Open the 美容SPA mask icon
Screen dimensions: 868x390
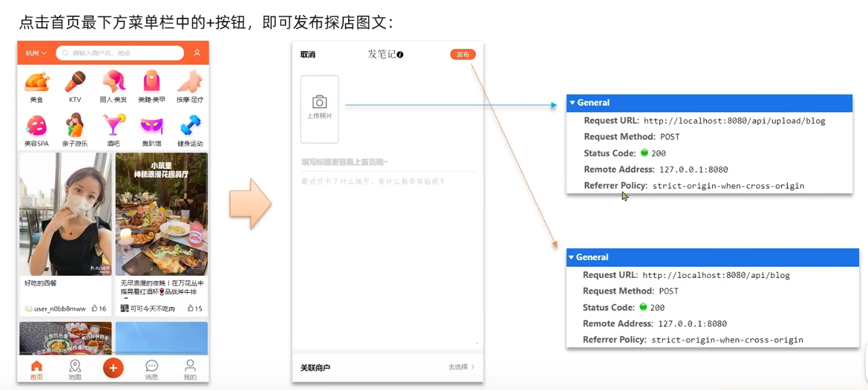coord(37,126)
